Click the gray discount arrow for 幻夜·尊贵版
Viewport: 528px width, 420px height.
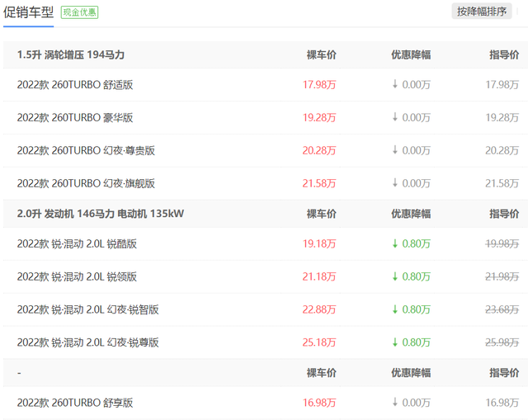coord(395,151)
